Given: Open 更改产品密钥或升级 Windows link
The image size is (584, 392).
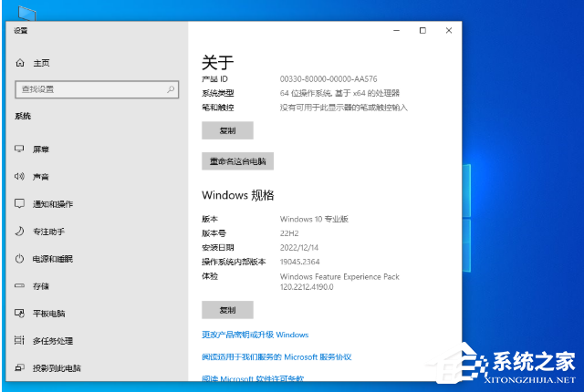Looking at the screenshot, I should (255, 335).
